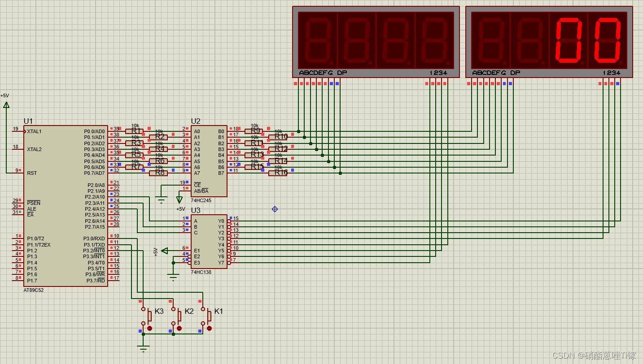643x364 pixels.
Task: Click the P2.2/A10 pin label
Action: coord(95,197)
